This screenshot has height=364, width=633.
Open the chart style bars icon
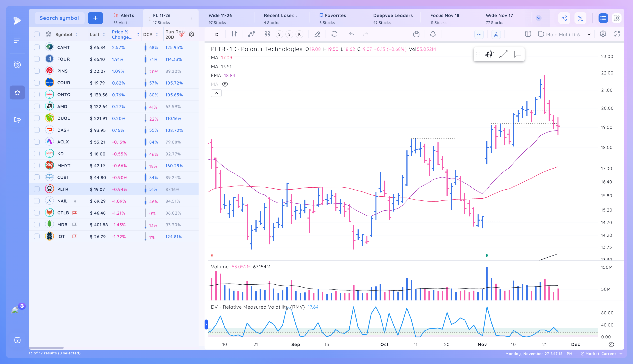tap(234, 34)
